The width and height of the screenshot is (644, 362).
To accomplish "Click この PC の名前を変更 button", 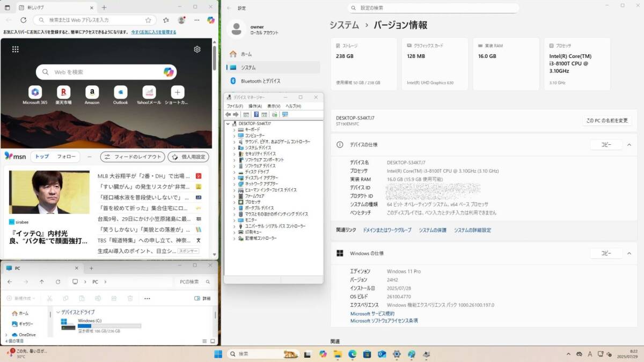I will [607, 121].
